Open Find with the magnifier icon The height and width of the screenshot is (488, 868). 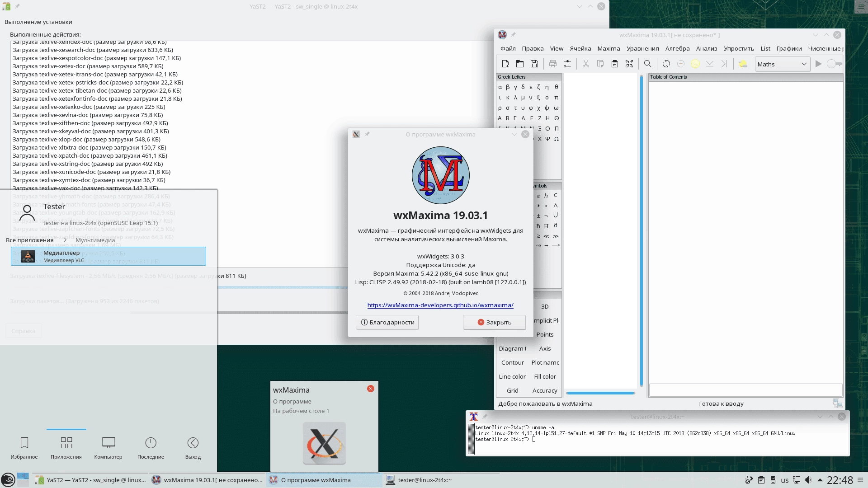tap(648, 64)
